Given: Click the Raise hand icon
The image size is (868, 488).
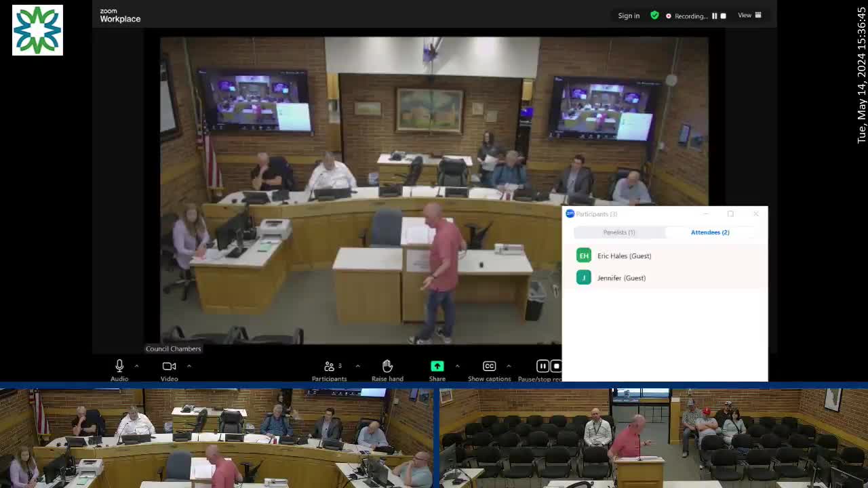Looking at the screenshot, I should tap(387, 366).
